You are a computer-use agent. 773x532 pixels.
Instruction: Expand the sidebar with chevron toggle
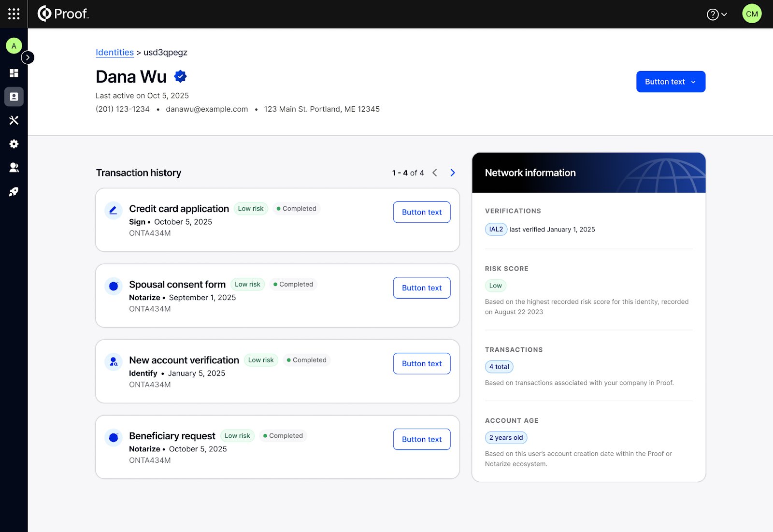(28, 58)
